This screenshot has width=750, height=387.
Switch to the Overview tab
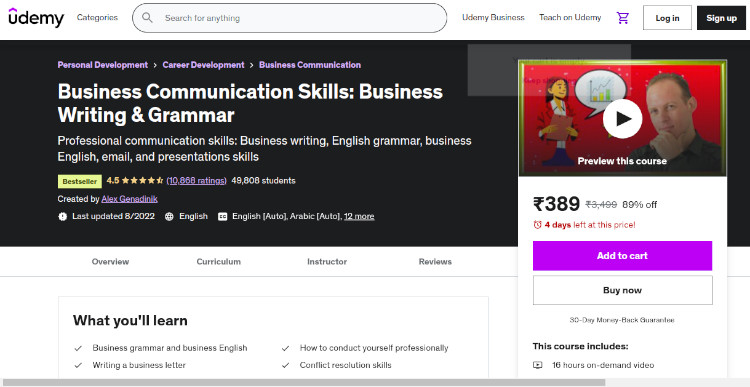tap(110, 262)
